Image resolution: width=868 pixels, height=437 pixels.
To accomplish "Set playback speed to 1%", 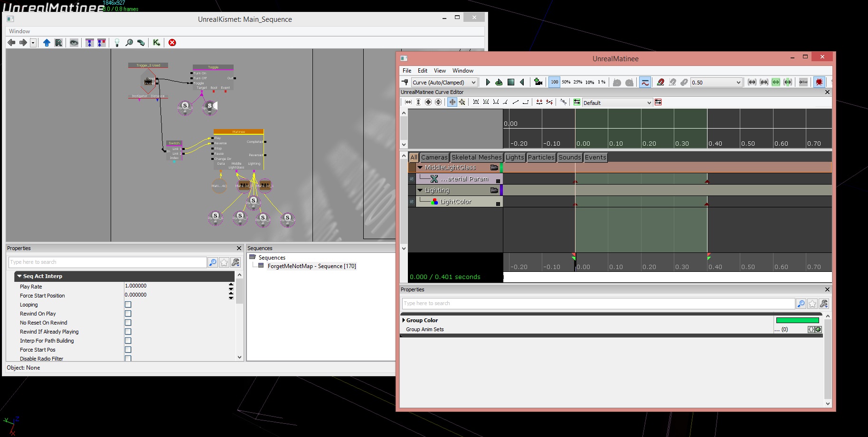I will [602, 82].
